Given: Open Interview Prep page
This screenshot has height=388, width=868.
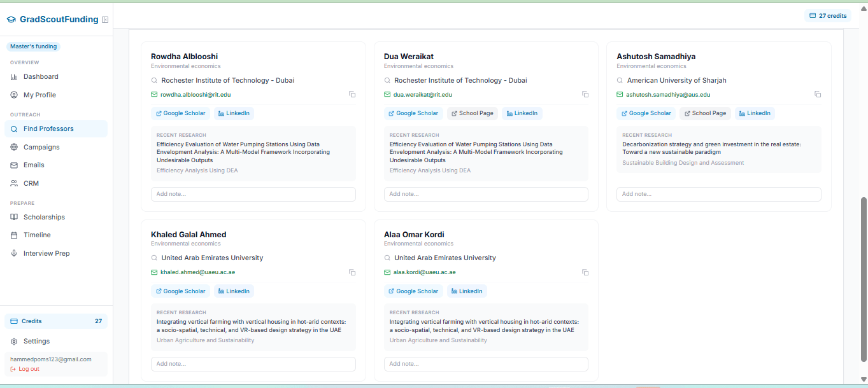Looking at the screenshot, I should coord(56,253).
